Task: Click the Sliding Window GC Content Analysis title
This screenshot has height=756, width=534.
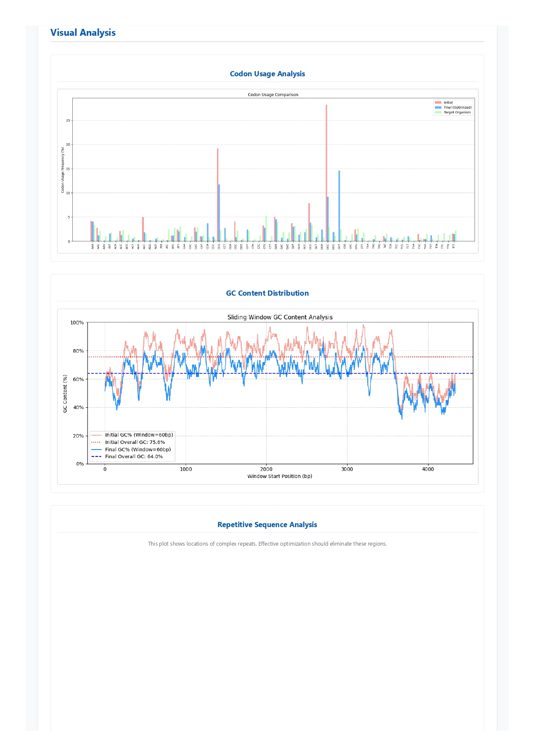Action: (x=280, y=317)
